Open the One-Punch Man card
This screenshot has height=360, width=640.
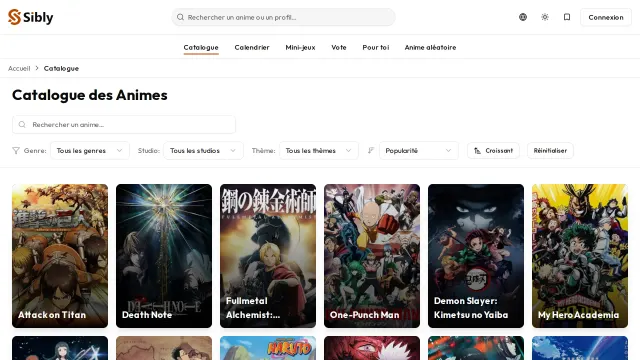372,256
